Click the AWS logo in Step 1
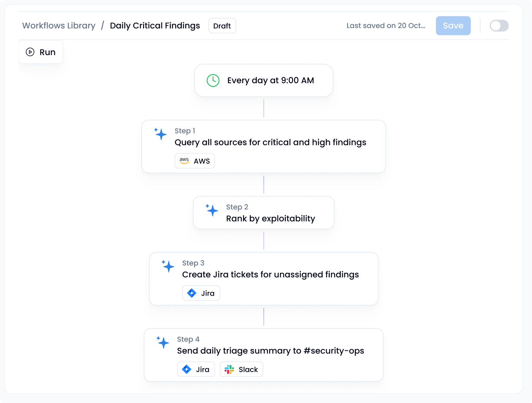This screenshot has height=403, width=532. (x=184, y=161)
